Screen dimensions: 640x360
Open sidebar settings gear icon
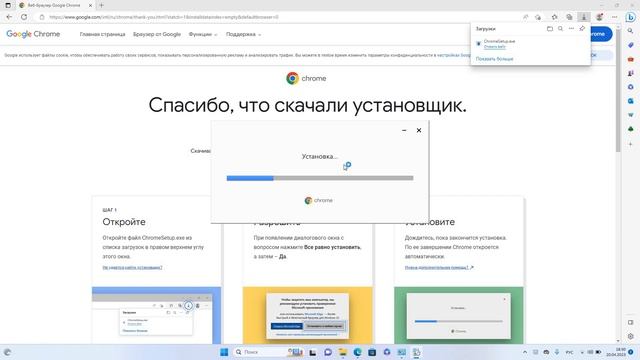[631, 336]
